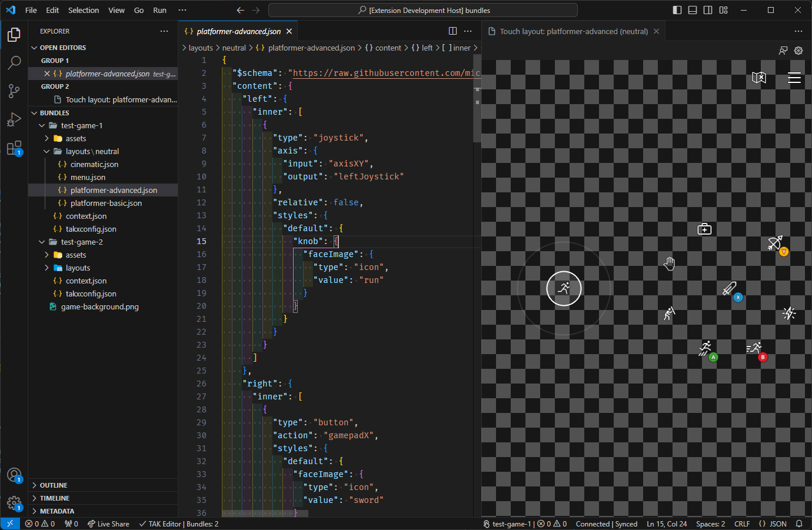Collapse the test-game-2 folder
The width and height of the screenshot is (812, 530).
[103, 242]
